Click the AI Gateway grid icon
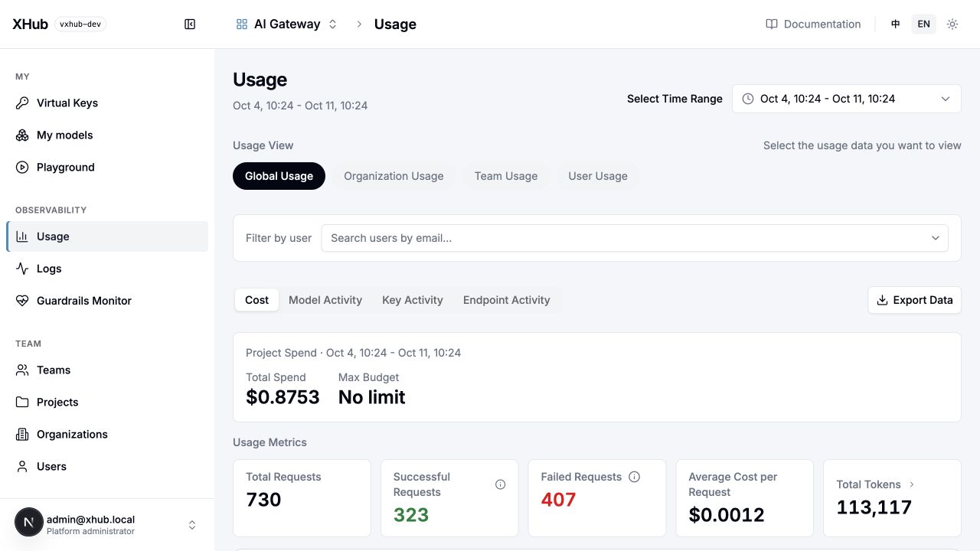The image size is (980, 551). pyautogui.click(x=242, y=24)
